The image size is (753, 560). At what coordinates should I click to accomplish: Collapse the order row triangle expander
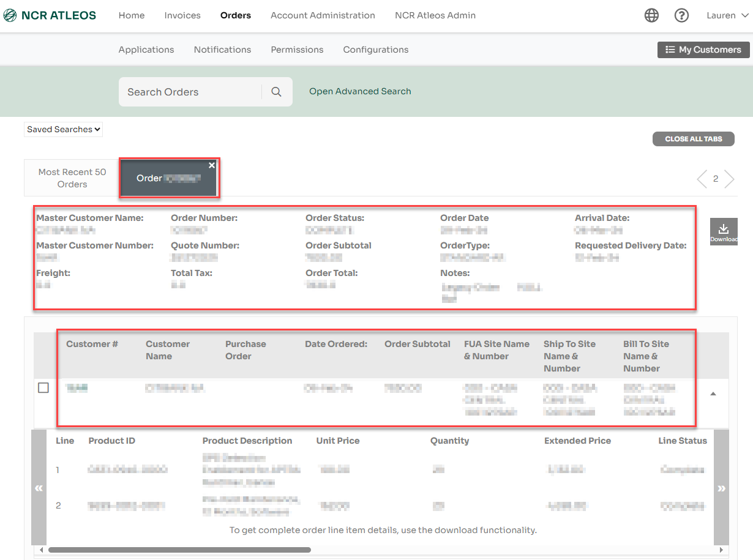click(x=713, y=394)
